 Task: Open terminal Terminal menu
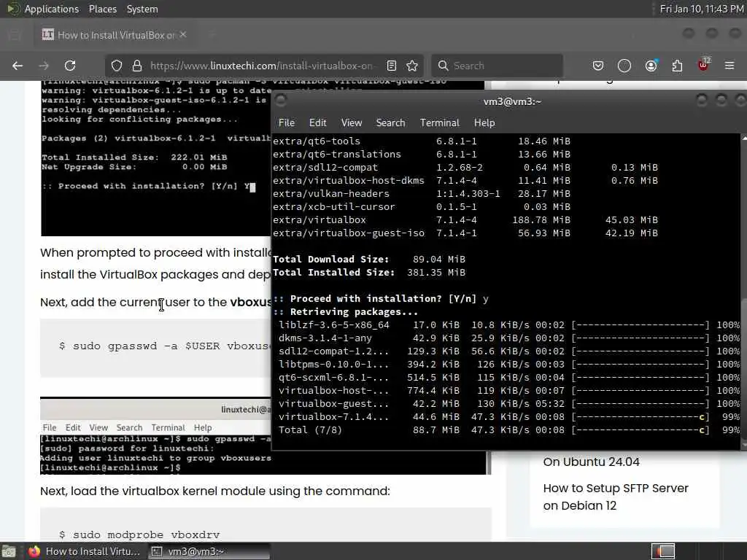pos(440,122)
